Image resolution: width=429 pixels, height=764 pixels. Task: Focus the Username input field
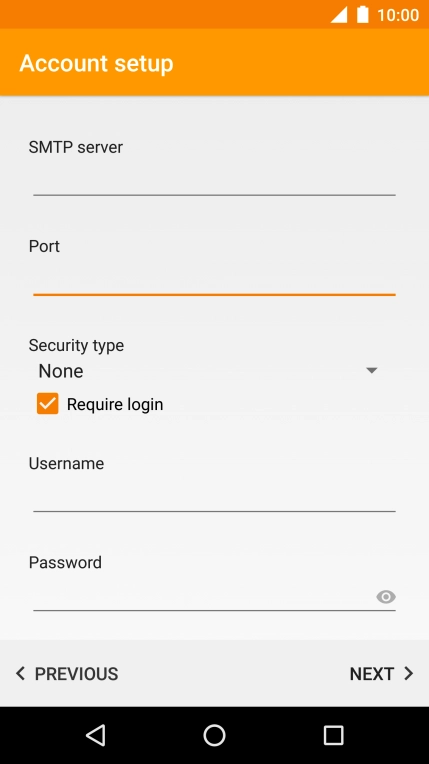[x=214, y=497]
